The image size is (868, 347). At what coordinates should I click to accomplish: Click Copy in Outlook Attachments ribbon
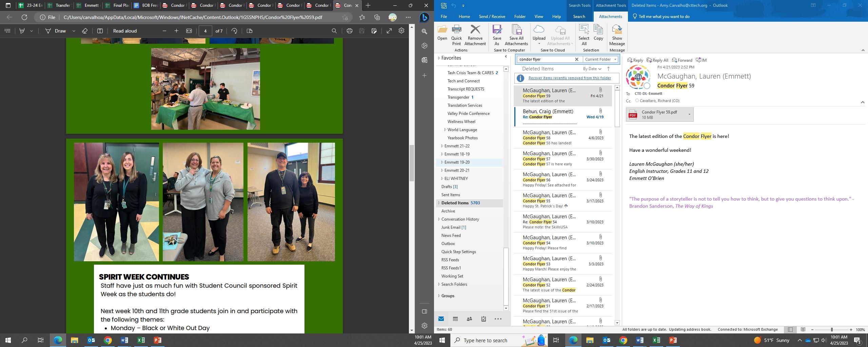598,33
